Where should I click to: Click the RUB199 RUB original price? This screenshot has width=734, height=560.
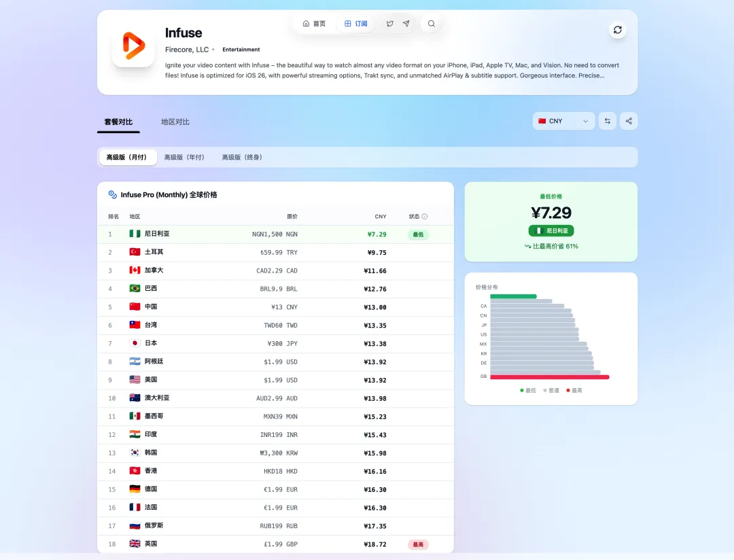point(279,526)
